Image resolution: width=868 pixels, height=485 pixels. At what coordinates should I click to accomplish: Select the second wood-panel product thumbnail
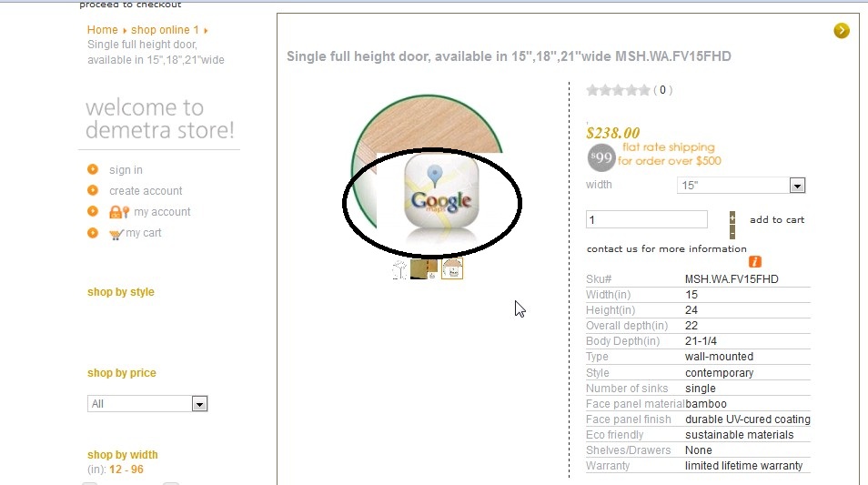click(x=423, y=269)
